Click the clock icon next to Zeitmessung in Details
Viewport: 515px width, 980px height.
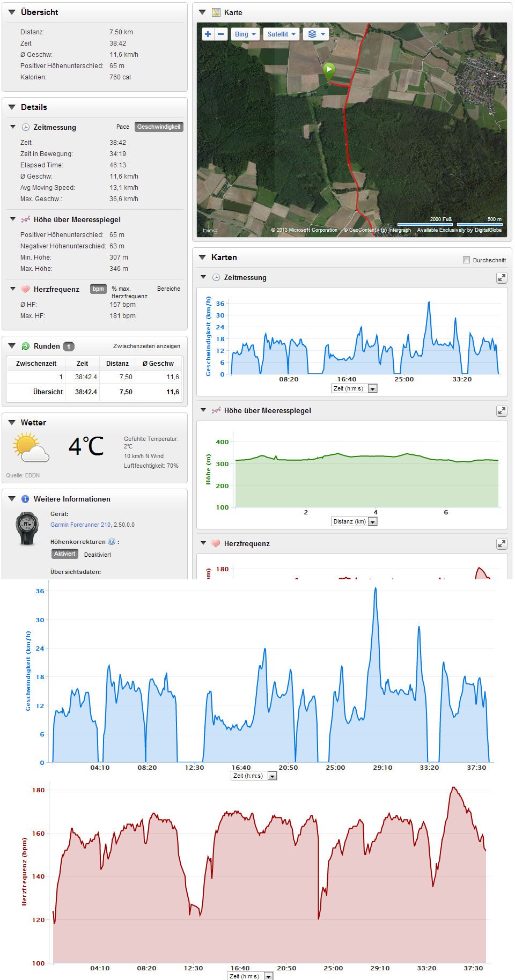pyautogui.click(x=25, y=127)
